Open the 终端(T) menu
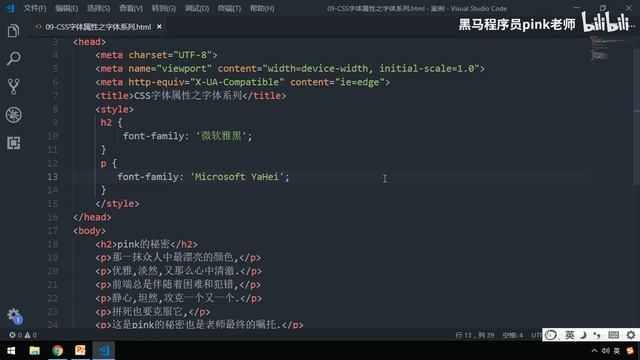Image resolution: width=640 pixels, height=360 pixels. (x=229, y=8)
